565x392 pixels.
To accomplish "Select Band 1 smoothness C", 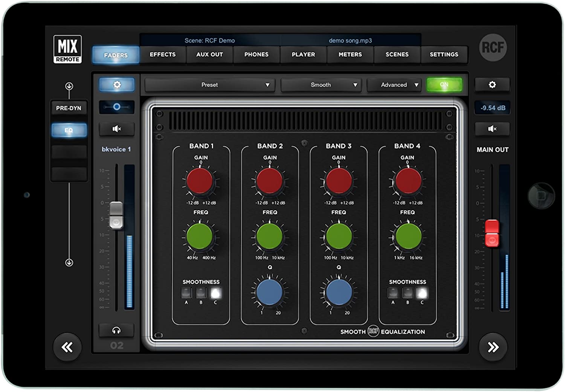I will 215,293.
